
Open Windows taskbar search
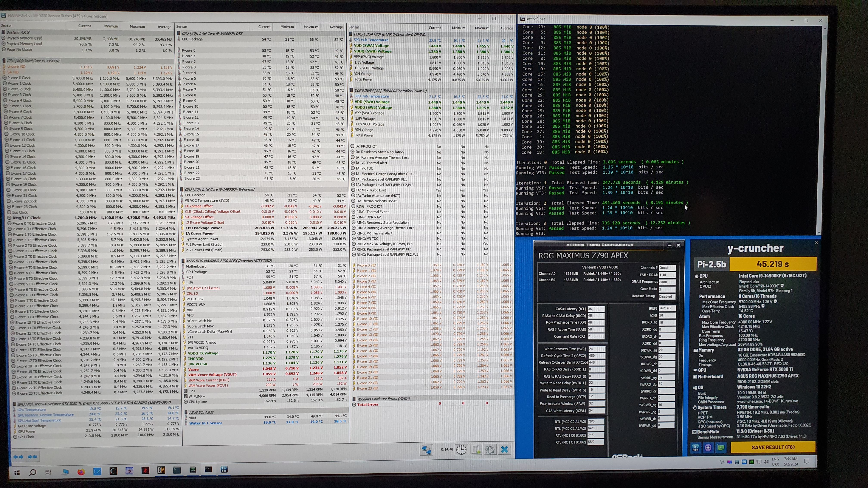click(x=32, y=472)
